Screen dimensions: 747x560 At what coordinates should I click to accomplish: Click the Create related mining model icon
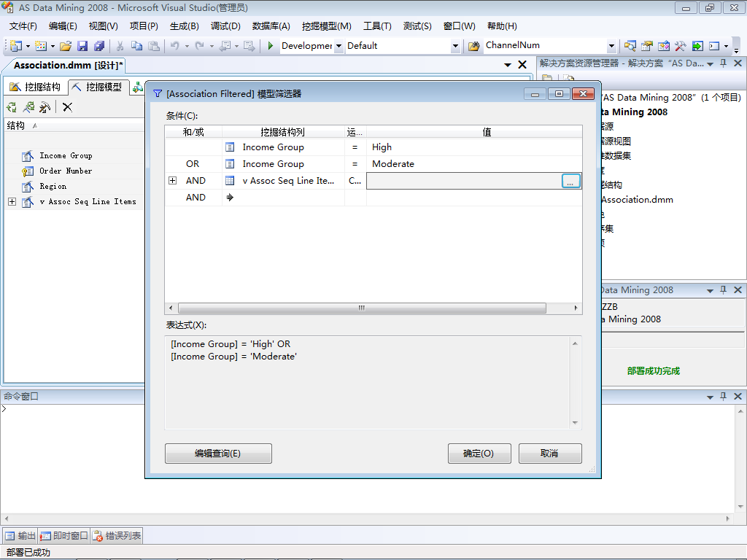point(28,107)
